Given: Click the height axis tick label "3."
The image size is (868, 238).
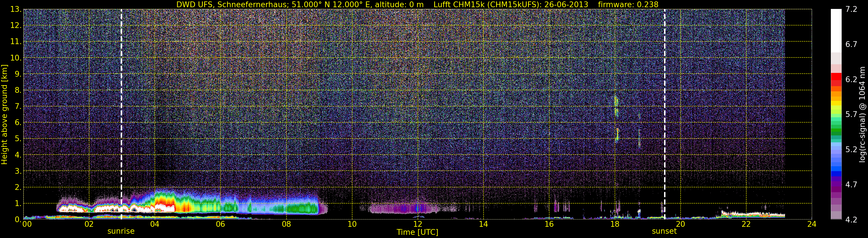Looking at the screenshot, I should click(18, 171).
